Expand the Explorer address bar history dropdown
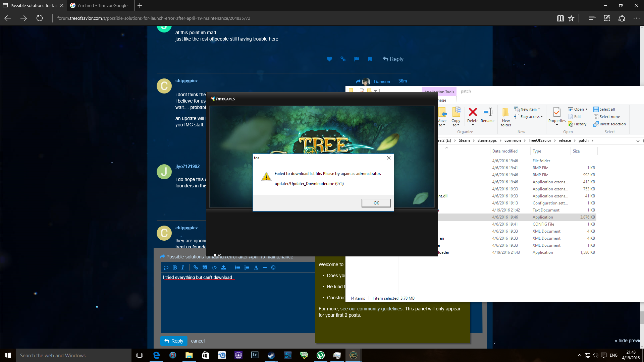 638,141
